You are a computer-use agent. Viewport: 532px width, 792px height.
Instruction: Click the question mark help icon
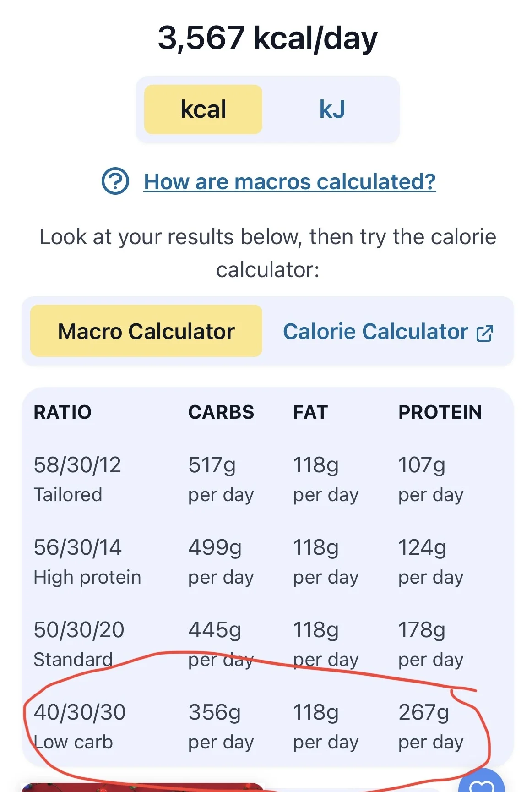coord(115,181)
